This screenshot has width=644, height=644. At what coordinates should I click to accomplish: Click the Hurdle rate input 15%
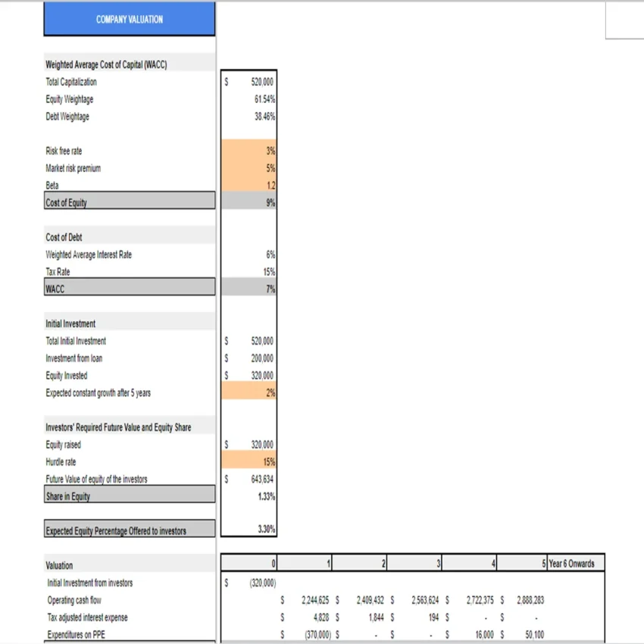249,460
